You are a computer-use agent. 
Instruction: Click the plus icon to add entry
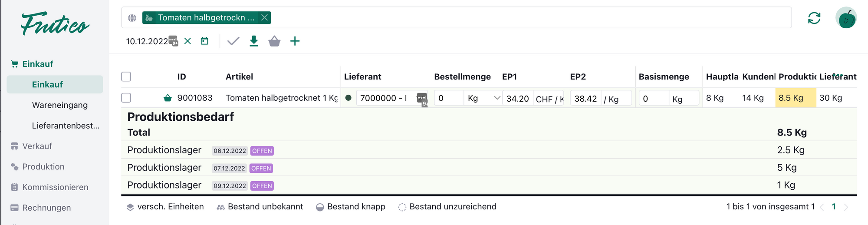click(295, 41)
